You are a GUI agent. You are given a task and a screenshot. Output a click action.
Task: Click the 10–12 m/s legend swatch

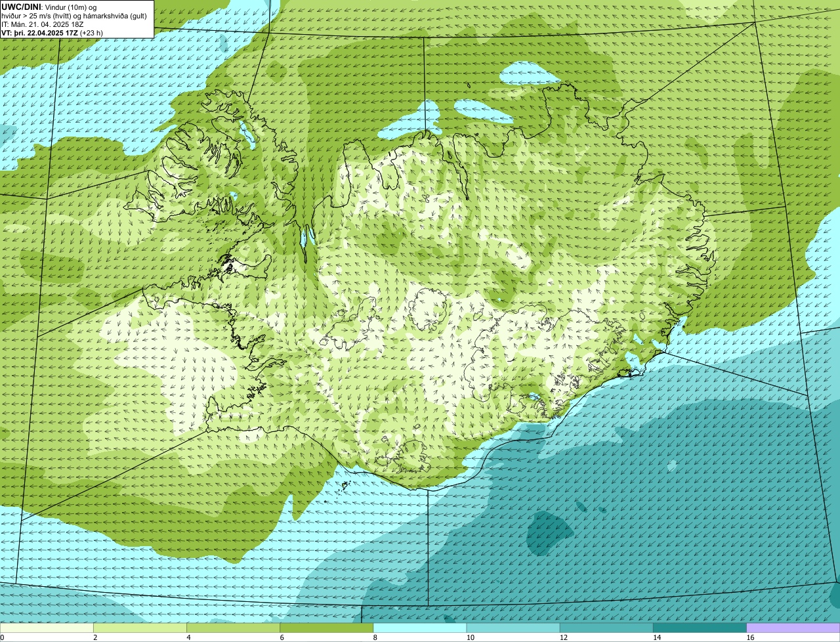tap(513, 628)
